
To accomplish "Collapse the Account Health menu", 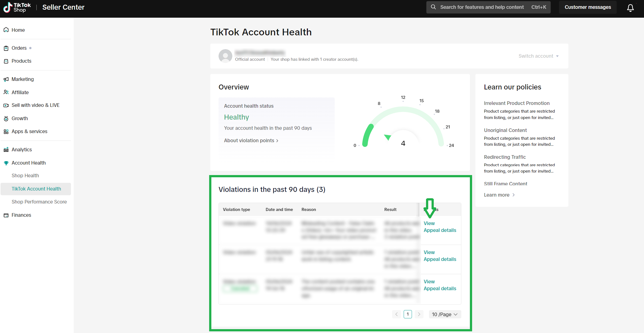I will [x=28, y=163].
